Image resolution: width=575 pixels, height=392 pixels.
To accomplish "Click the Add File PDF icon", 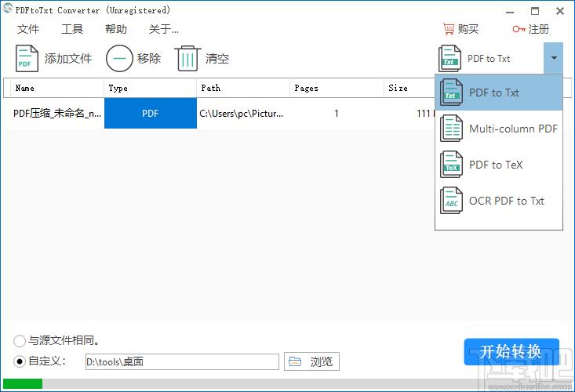I will [27, 58].
